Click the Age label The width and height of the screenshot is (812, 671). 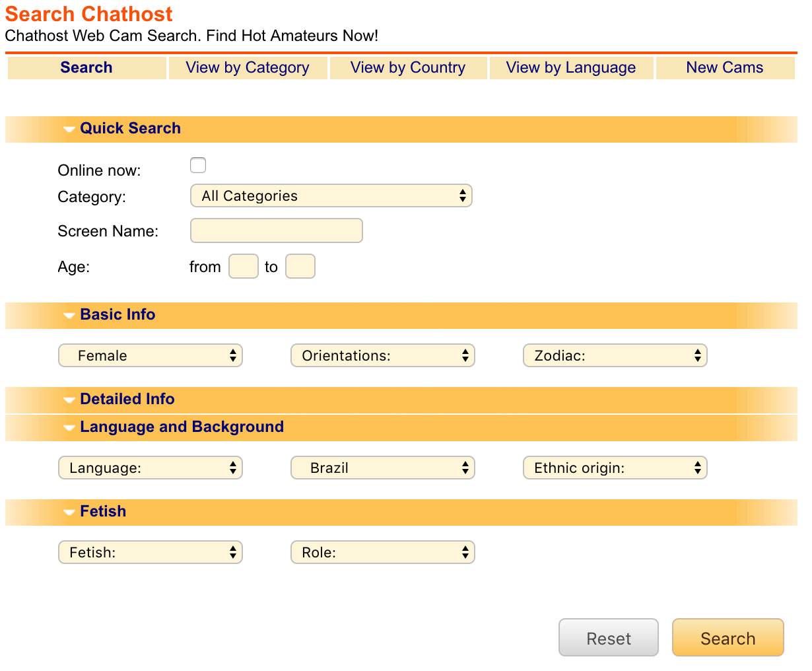74,267
